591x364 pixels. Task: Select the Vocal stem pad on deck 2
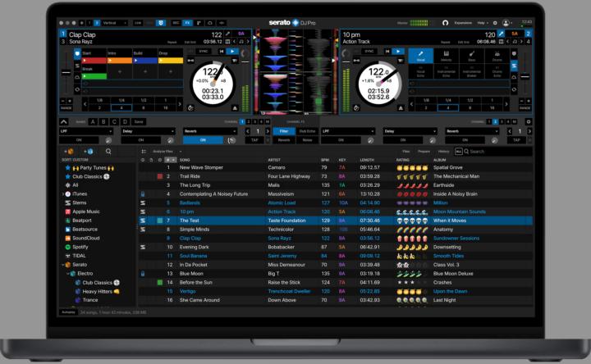(x=420, y=56)
